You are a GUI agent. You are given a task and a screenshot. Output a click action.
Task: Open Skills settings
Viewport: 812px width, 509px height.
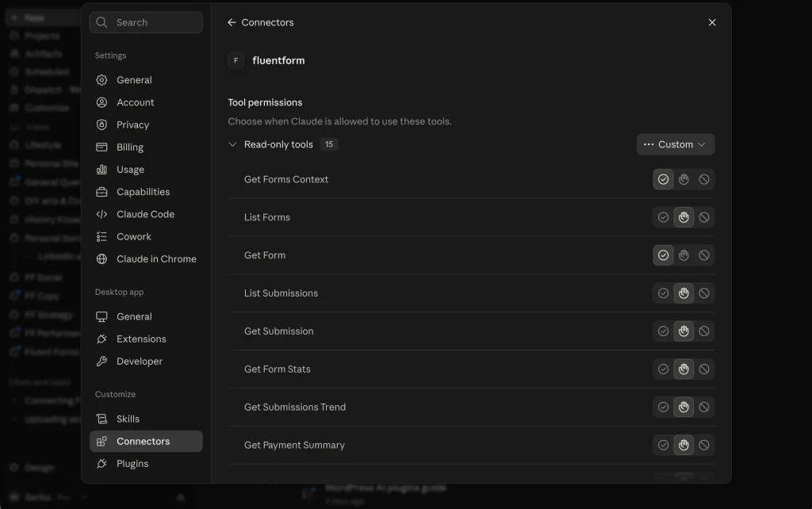point(146,419)
